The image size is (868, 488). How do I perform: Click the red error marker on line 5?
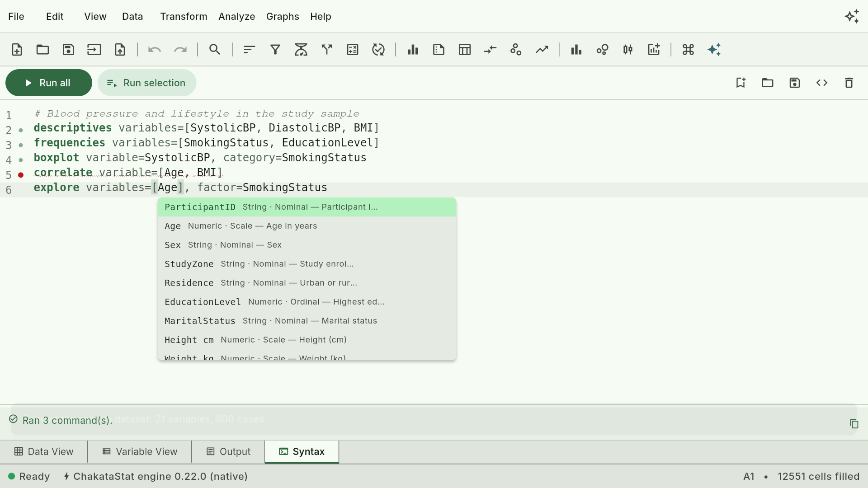pos(21,175)
